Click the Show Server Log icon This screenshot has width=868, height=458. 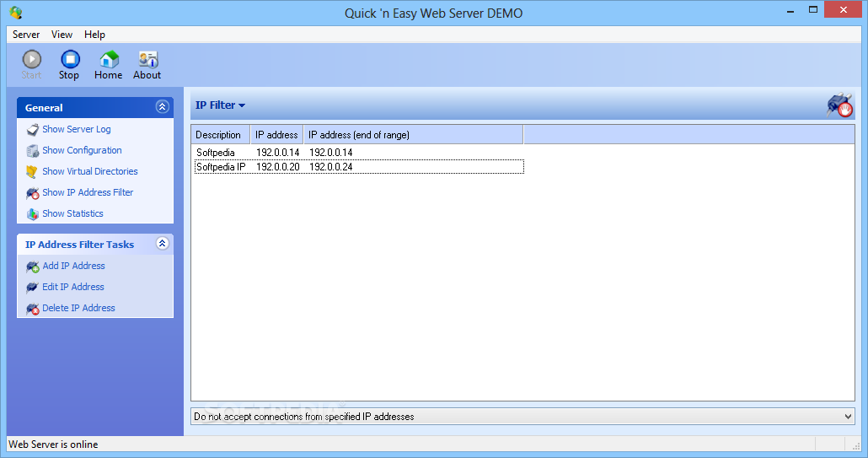click(x=33, y=130)
